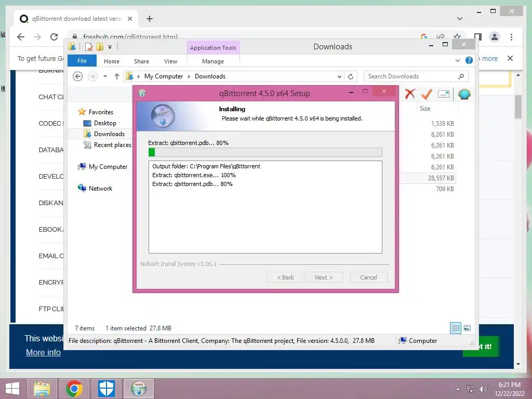Open the Manage ribbon tab
Screen dimensions: 532x399
point(213,61)
